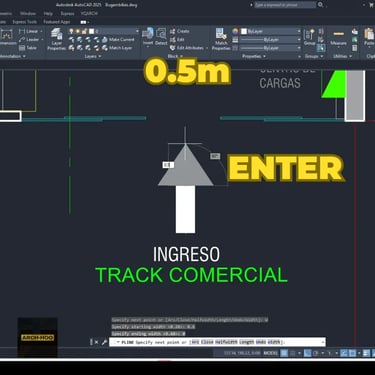Open the Window menu
This screenshot has width=375, height=375.
click(x=28, y=14)
